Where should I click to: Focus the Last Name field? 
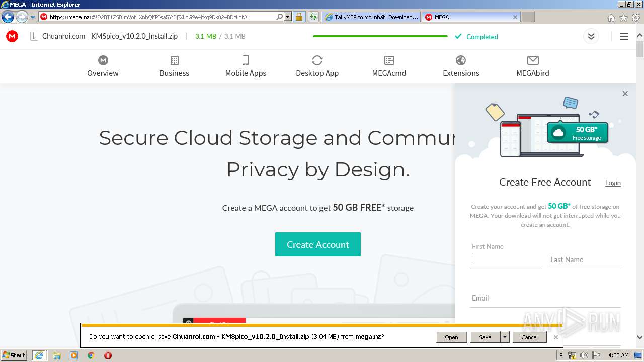[x=585, y=259]
